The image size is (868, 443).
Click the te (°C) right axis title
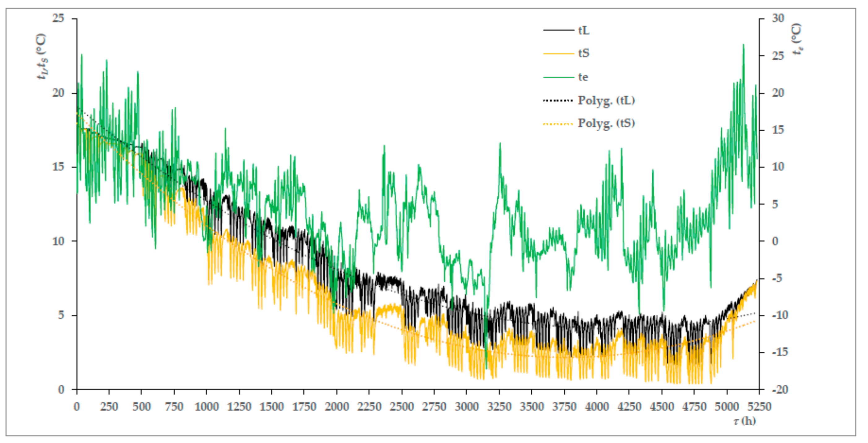click(797, 39)
